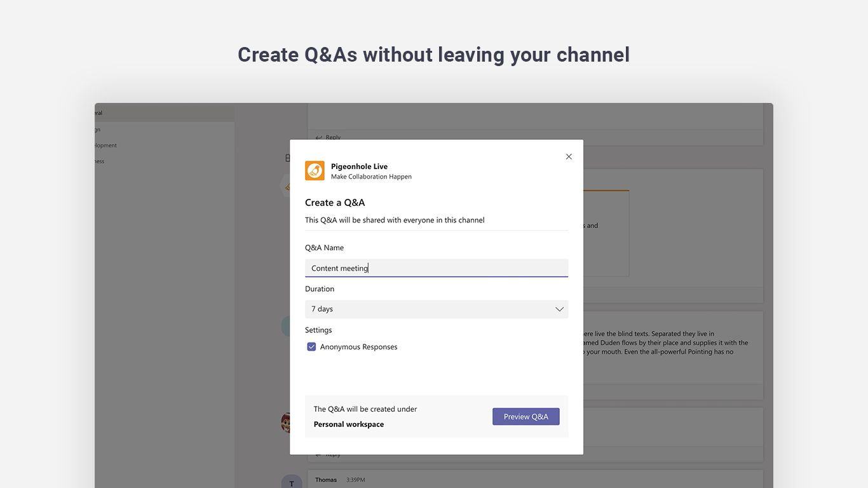Click the cartoon-face user avatar behind the dialog
This screenshot has width=868, height=488.
tap(286, 423)
